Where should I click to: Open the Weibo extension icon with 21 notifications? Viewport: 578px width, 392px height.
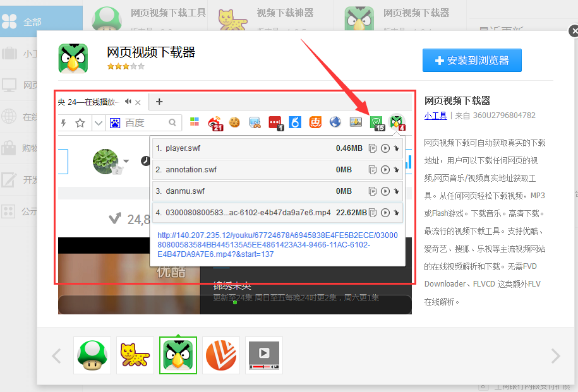coord(214,122)
